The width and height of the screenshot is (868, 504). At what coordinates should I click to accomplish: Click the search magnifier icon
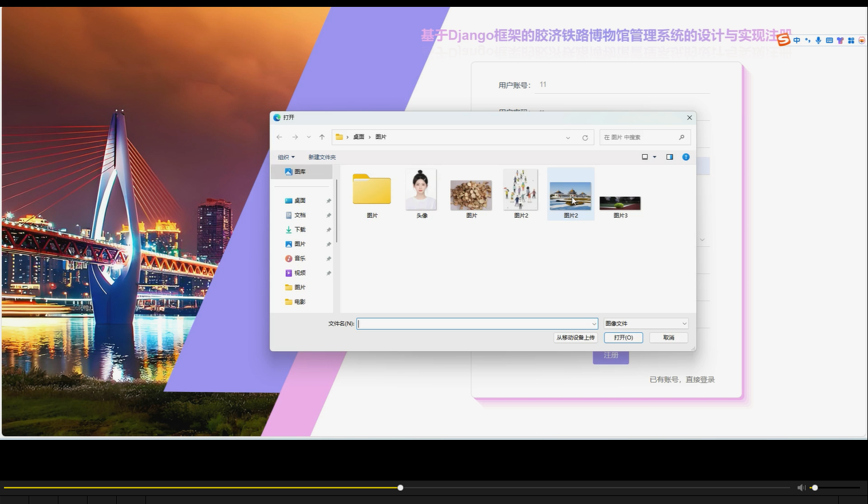[x=681, y=137]
